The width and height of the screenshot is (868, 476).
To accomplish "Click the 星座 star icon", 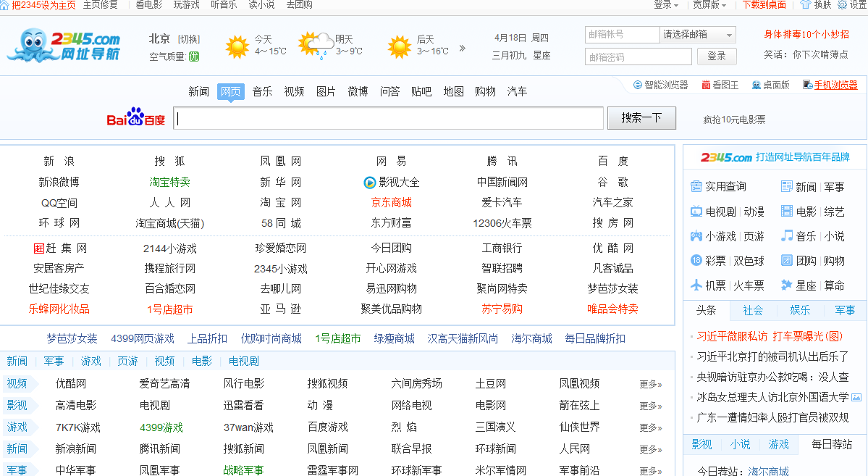I will coord(787,285).
